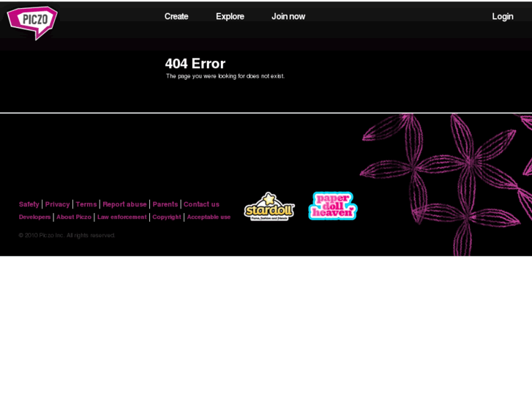
Task: Open the Safety footer link
Action: coord(29,204)
